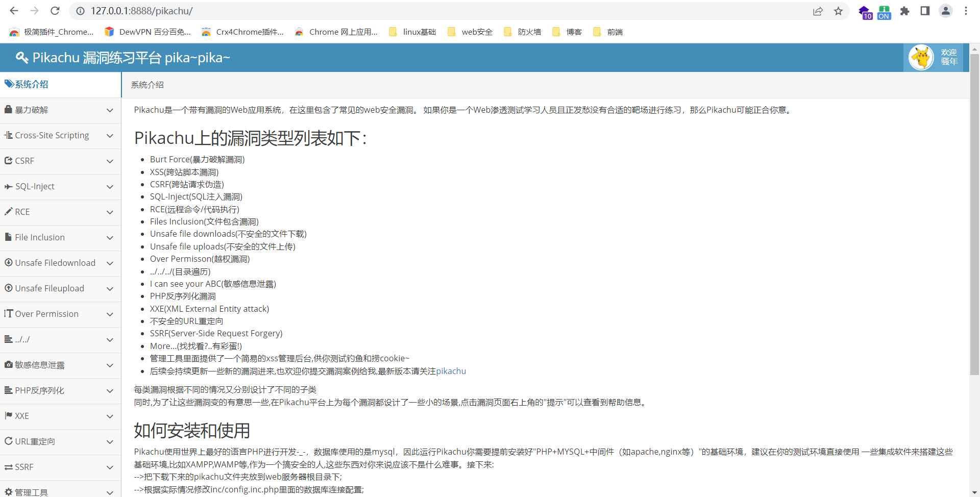Click the camera icon beside 敏感信息泄露
Screen dimensions: 980x497
coord(9,364)
